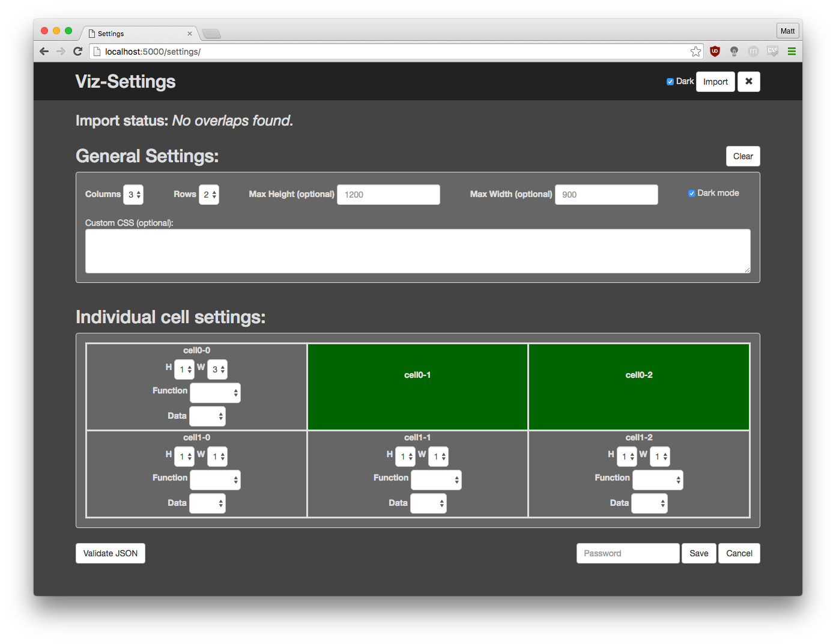Open cell1-1 Data dropdown
The image size is (836, 644).
pos(428,503)
